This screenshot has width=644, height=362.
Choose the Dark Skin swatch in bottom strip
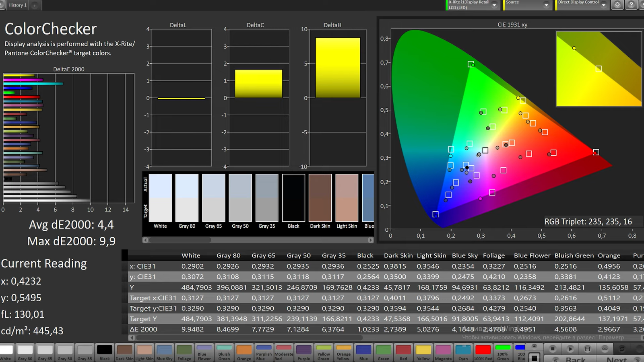(x=124, y=350)
